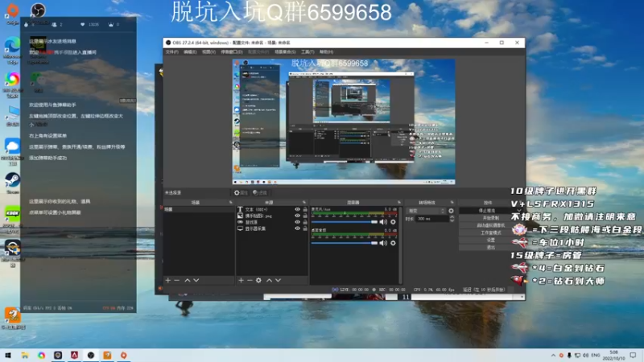This screenshot has width=644, height=362.
Task: Open Mic/Aux audio settings gear
Action: pos(393,222)
